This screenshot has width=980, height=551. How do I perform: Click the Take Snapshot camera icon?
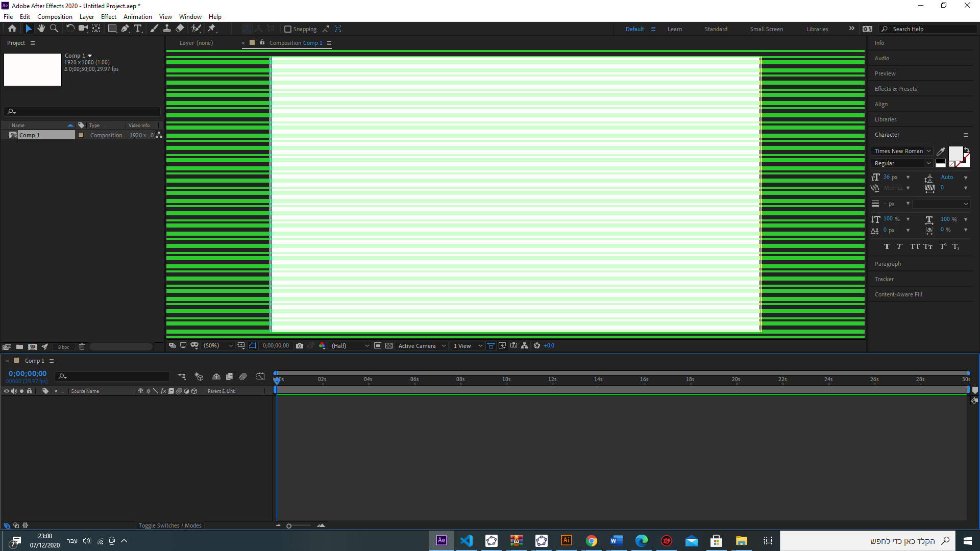(x=300, y=346)
